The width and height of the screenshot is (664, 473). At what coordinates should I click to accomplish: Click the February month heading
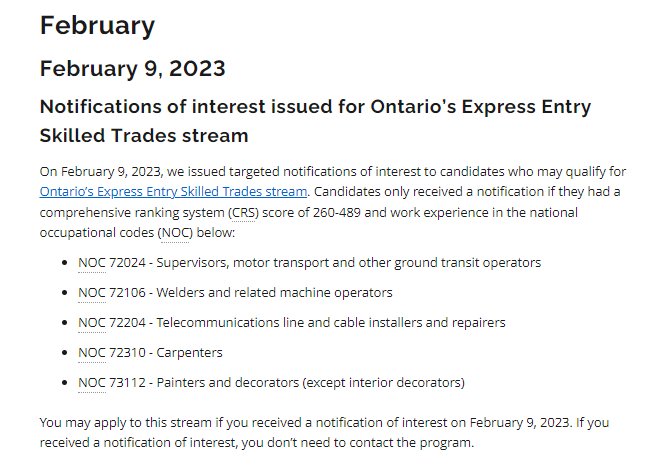click(97, 26)
